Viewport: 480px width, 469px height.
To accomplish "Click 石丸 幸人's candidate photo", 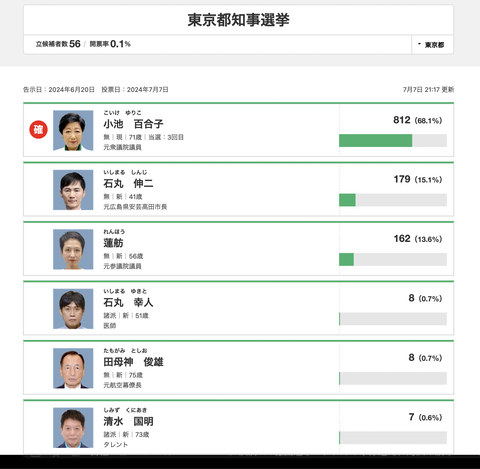I will click(73, 309).
